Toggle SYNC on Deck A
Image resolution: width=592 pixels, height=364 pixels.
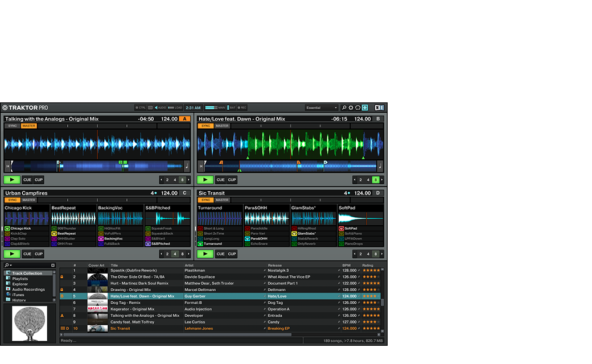coord(13,126)
